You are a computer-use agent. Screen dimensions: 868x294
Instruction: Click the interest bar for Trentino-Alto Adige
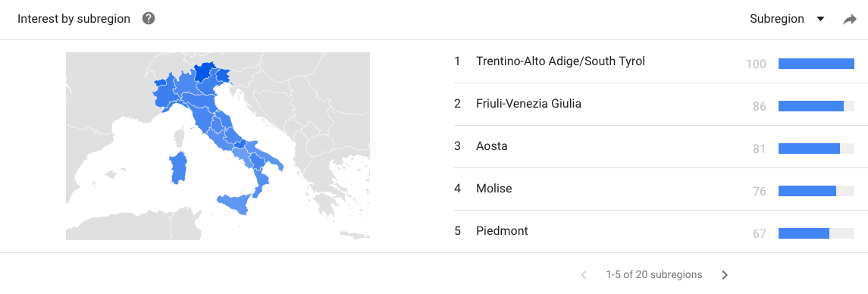click(816, 64)
